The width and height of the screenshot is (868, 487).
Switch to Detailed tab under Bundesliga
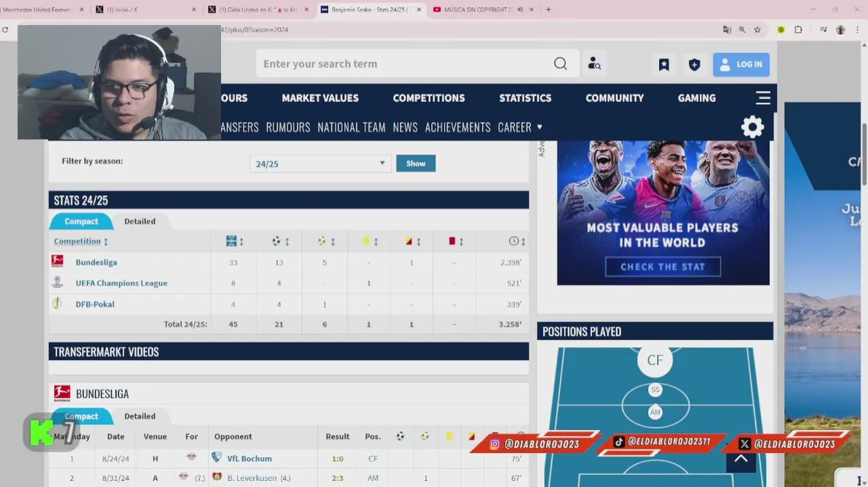pyautogui.click(x=139, y=416)
